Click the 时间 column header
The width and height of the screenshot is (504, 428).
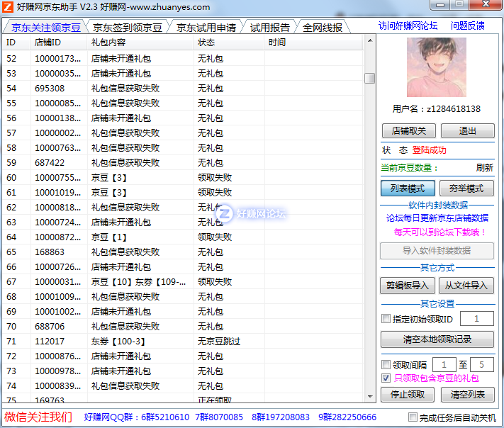(313, 42)
